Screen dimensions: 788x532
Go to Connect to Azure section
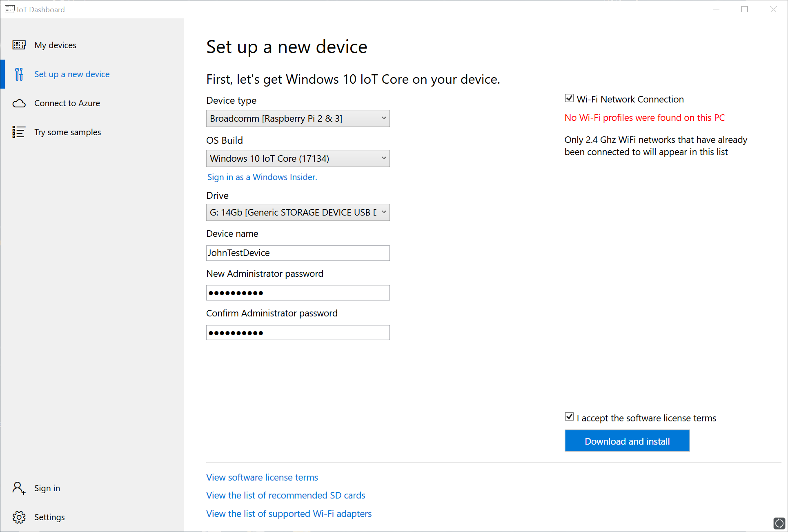point(67,103)
